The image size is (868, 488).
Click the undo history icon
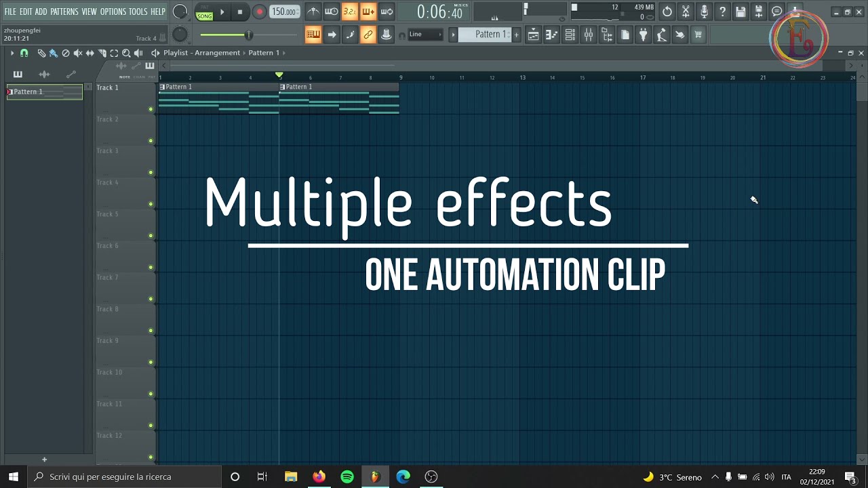pos(667,12)
